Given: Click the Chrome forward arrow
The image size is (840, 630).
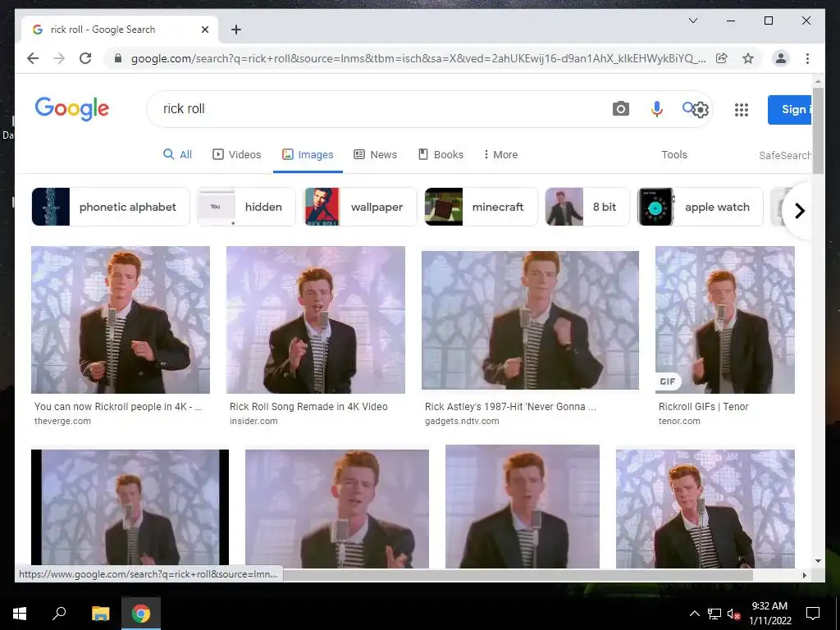Looking at the screenshot, I should point(59,58).
